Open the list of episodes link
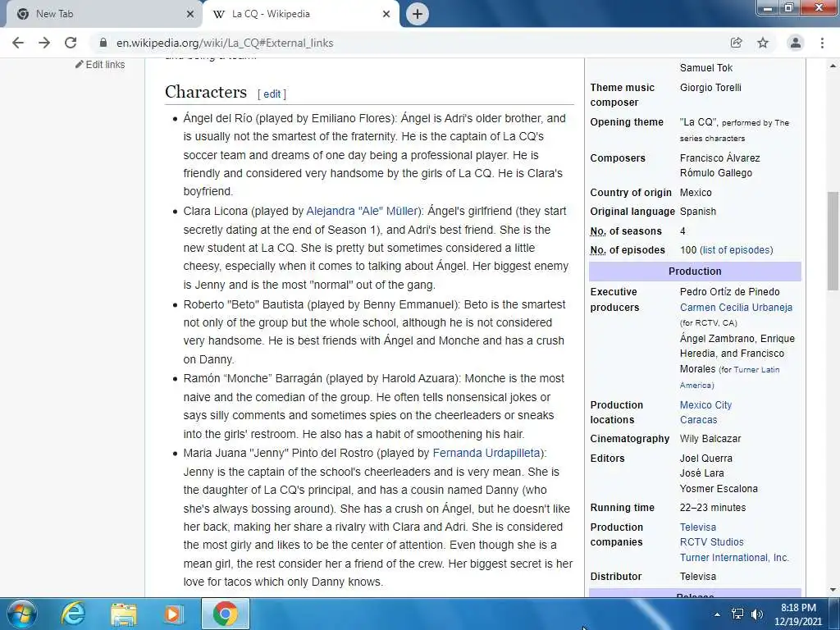Viewport: 840px width, 630px height. [737, 250]
